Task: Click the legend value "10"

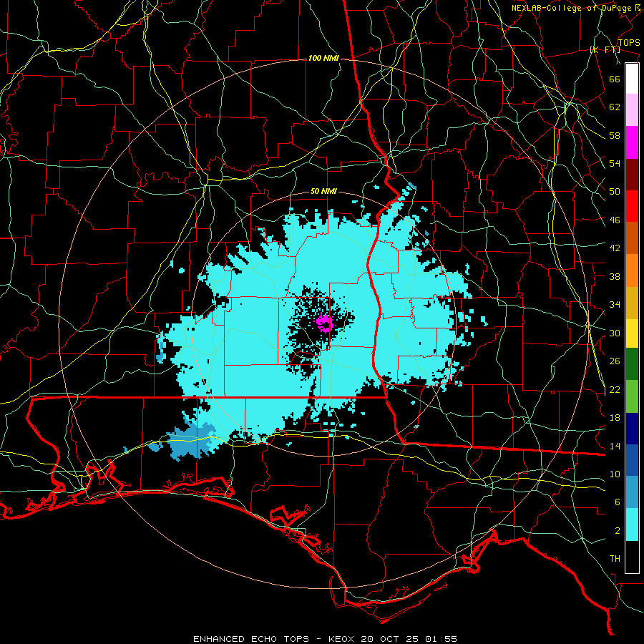Action: coord(615,474)
